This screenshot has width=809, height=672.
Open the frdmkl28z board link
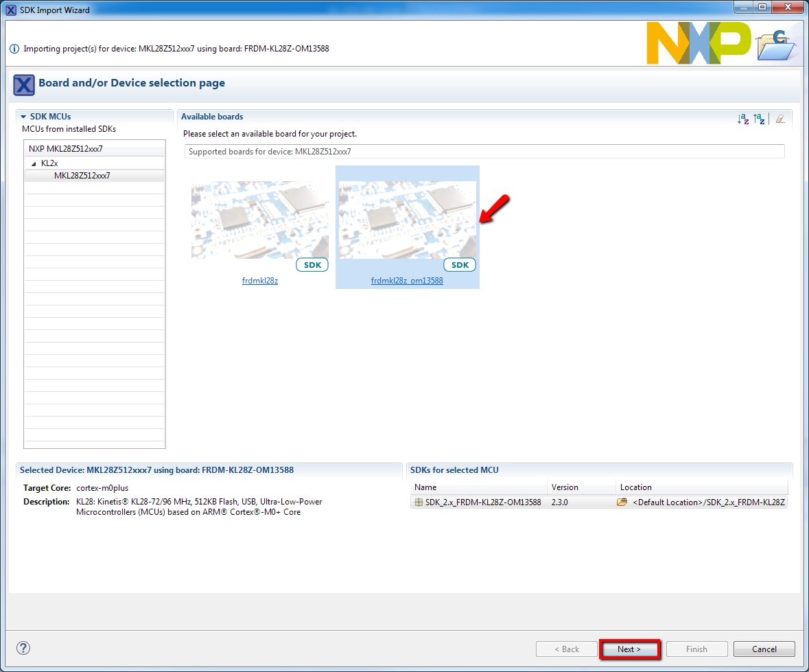pos(260,281)
